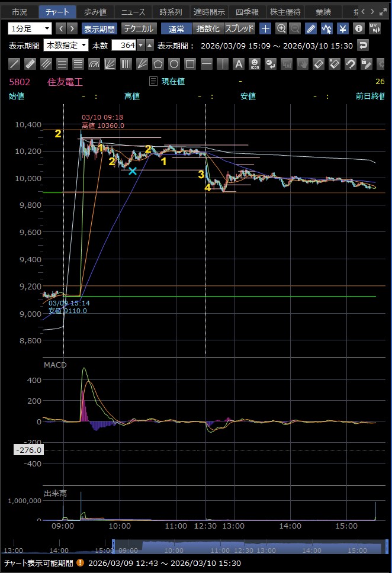The image size is (392, 573).
Task: Switch to the ニュース tab
Action: [133, 12]
